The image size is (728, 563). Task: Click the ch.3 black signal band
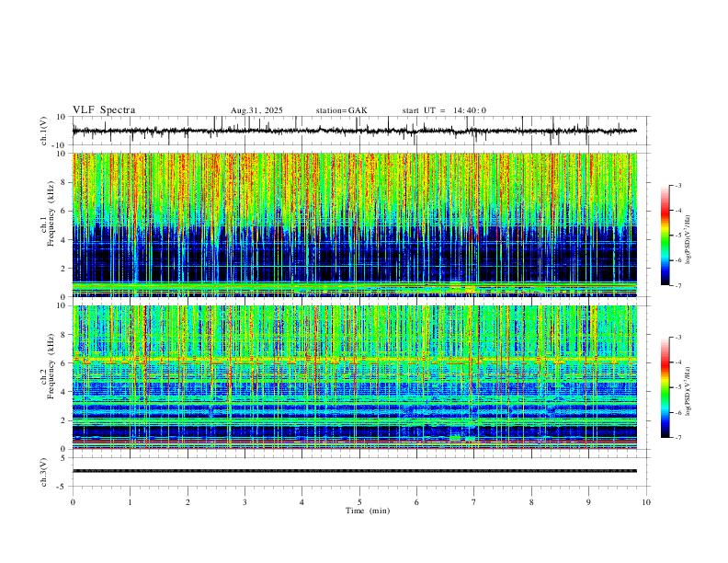(355, 471)
